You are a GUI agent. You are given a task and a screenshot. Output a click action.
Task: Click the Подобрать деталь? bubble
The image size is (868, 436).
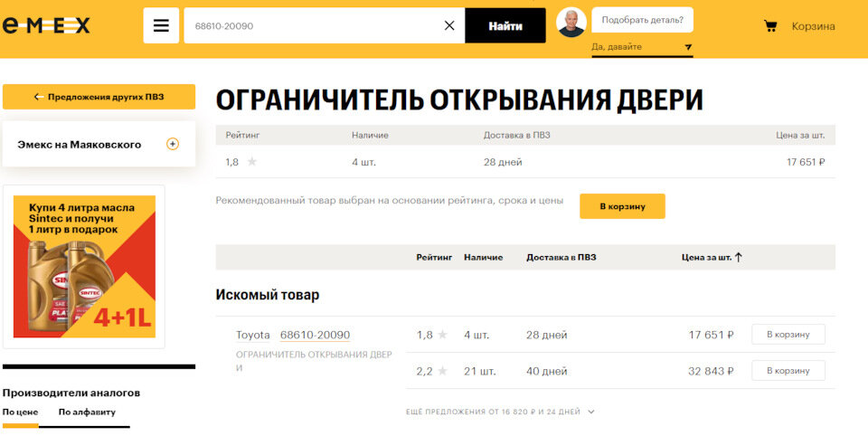642,20
